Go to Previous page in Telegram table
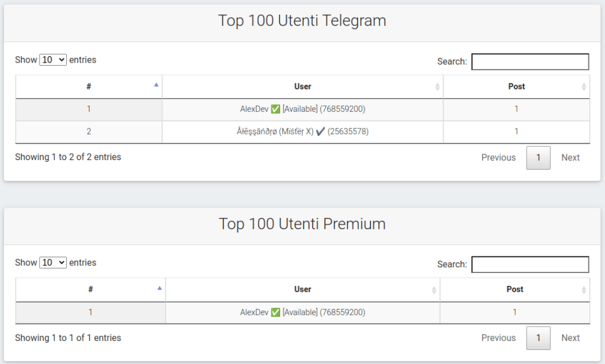The height and width of the screenshot is (364, 605). click(x=498, y=158)
